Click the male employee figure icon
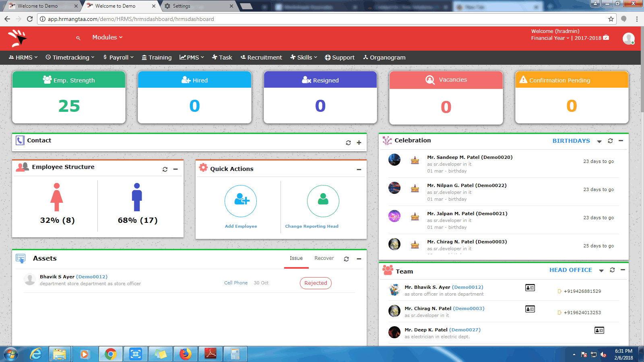The height and width of the screenshot is (362, 644). (137, 197)
